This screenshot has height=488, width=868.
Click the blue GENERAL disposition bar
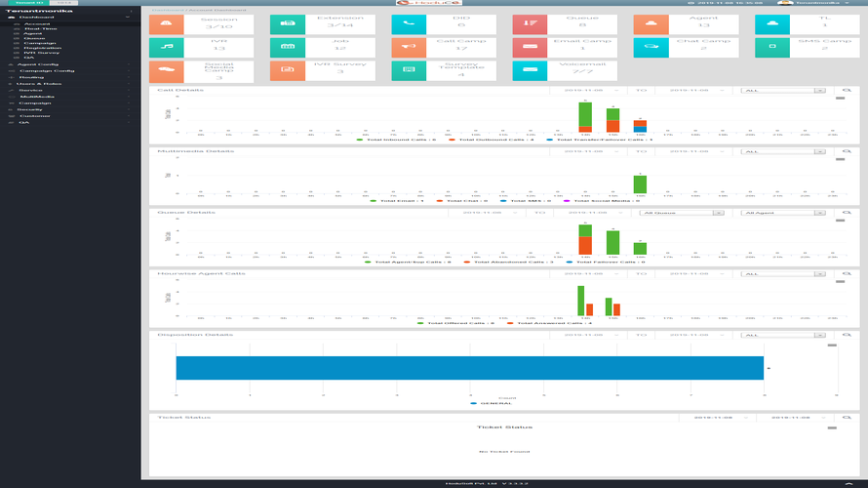[469, 368]
